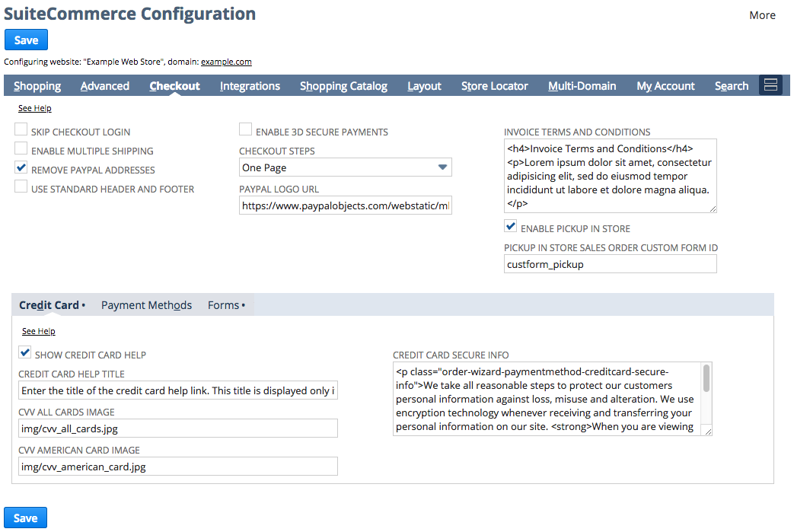Open the Shopping Catalog tab

click(344, 86)
